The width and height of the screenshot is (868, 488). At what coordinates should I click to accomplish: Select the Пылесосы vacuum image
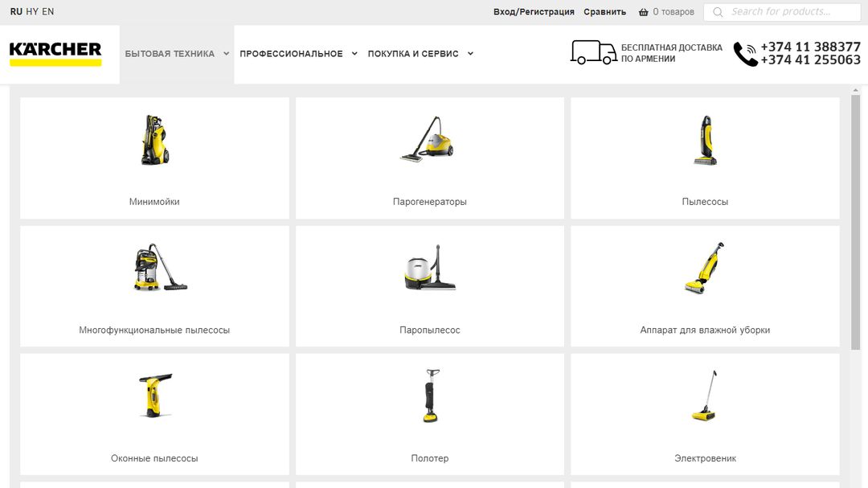(x=706, y=140)
